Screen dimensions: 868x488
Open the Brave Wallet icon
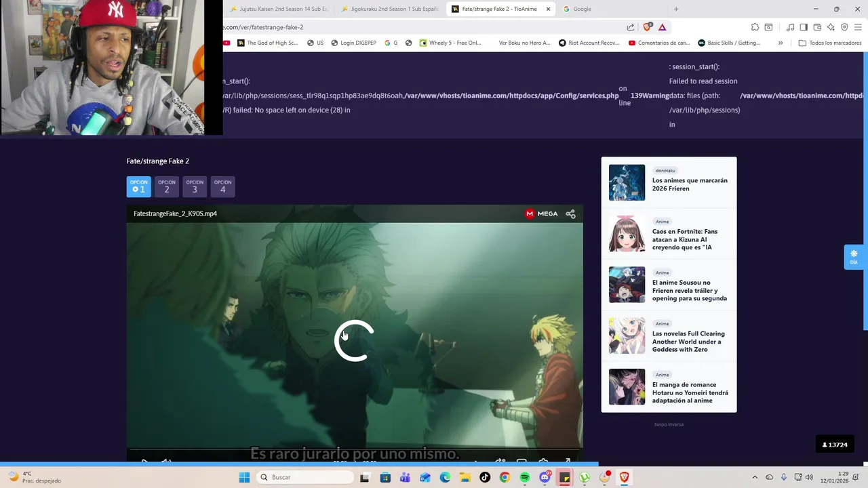pyautogui.click(x=817, y=27)
